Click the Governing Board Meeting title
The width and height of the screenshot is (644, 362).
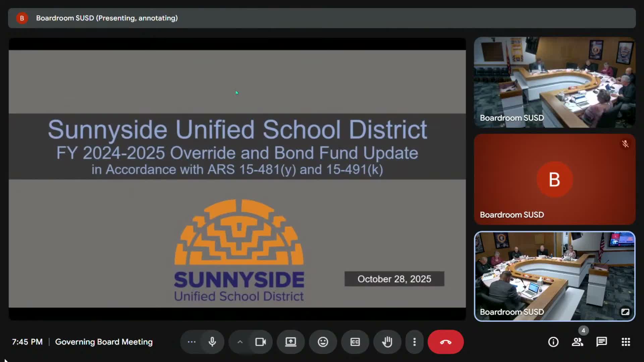pyautogui.click(x=104, y=342)
